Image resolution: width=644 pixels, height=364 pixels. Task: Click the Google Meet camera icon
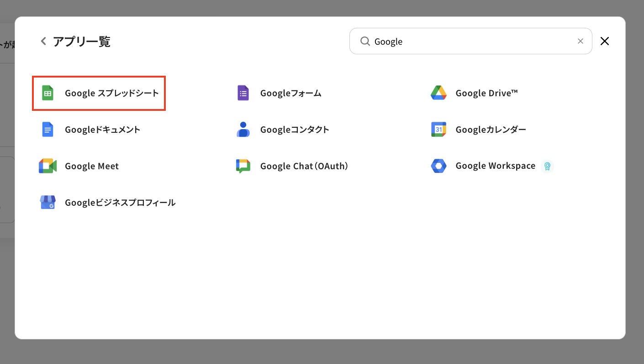pyautogui.click(x=48, y=166)
